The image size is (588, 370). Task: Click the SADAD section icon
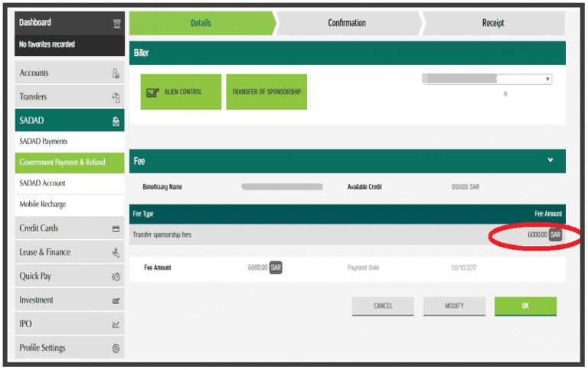coord(116,121)
